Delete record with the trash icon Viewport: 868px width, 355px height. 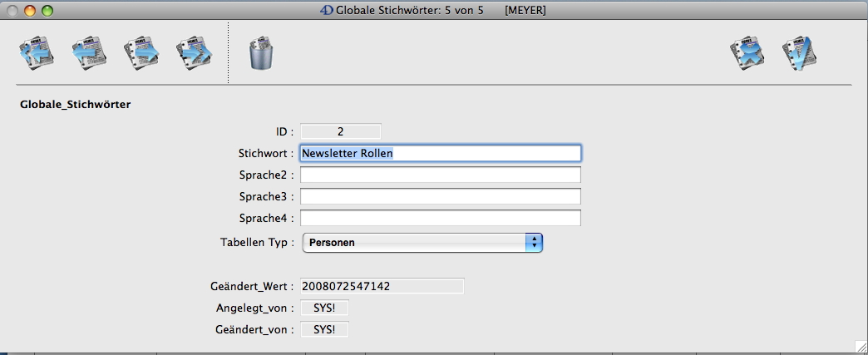[261, 55]
